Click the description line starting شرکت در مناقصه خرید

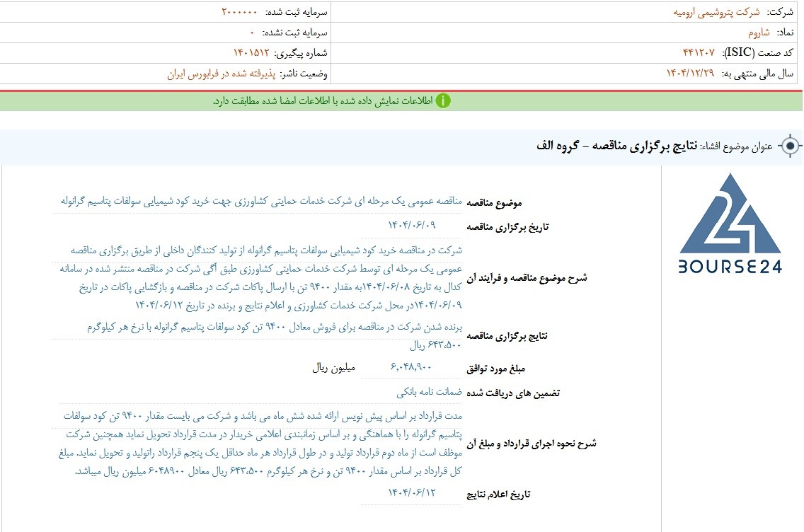pyautogui.click(x=266, y=250)
